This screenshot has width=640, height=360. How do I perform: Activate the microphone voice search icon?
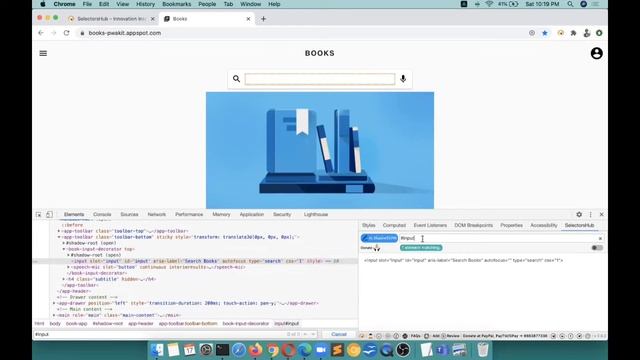tap(403, 79)
